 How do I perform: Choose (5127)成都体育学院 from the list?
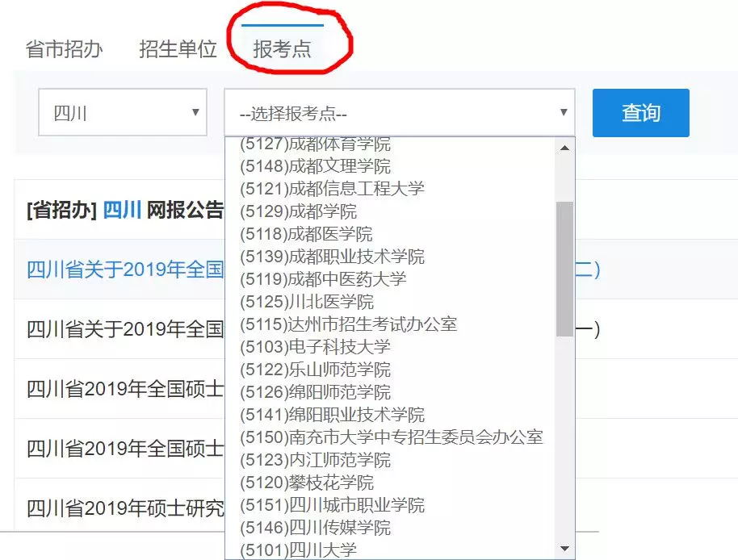[x=315, y=144]
